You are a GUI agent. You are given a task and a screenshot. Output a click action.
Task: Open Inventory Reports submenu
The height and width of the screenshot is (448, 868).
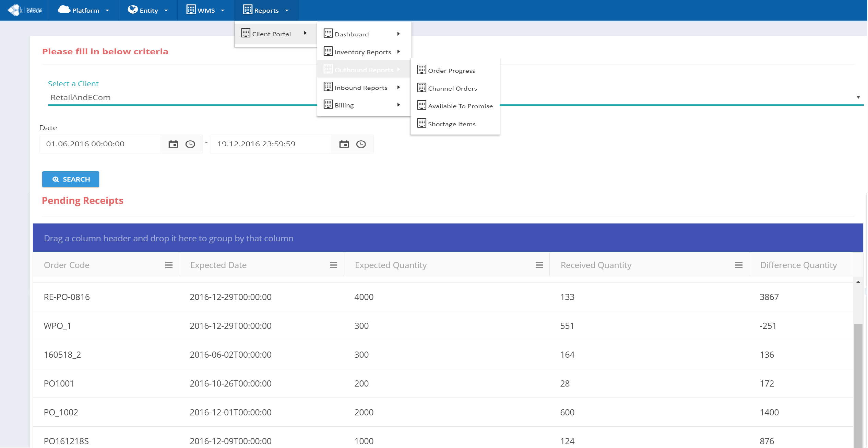(362, 52)
